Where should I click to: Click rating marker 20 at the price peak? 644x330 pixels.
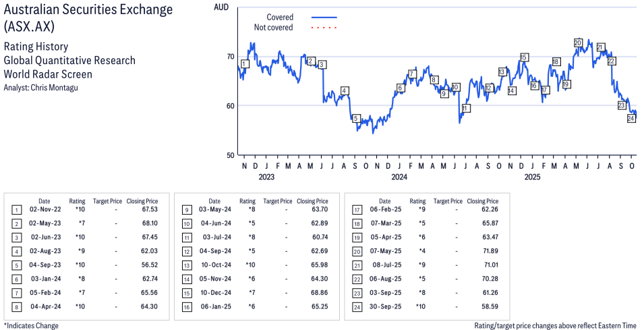click(578, 43)
